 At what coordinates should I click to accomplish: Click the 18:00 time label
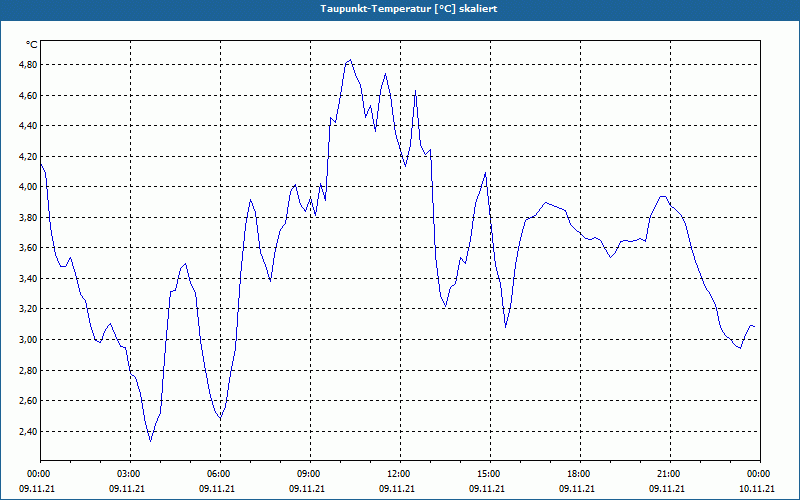[x=580, y=474]
